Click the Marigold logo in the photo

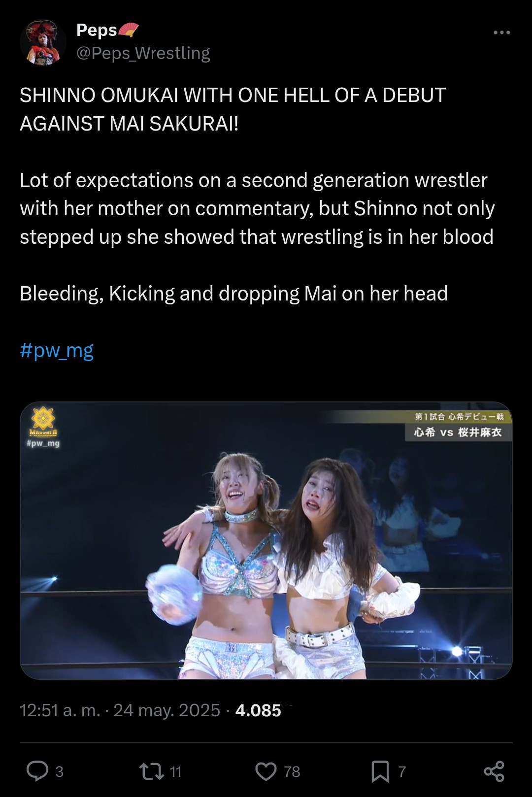[x=43, y=422]
